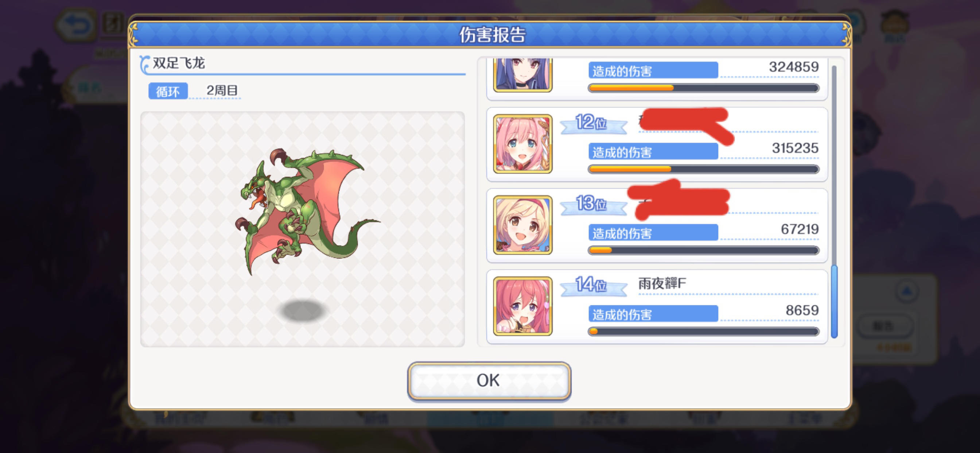Click the 双足飞龙 boss name heading
The width and height of the screenshot is (980, 453).
pyautogui.click(x=178, y=63)
